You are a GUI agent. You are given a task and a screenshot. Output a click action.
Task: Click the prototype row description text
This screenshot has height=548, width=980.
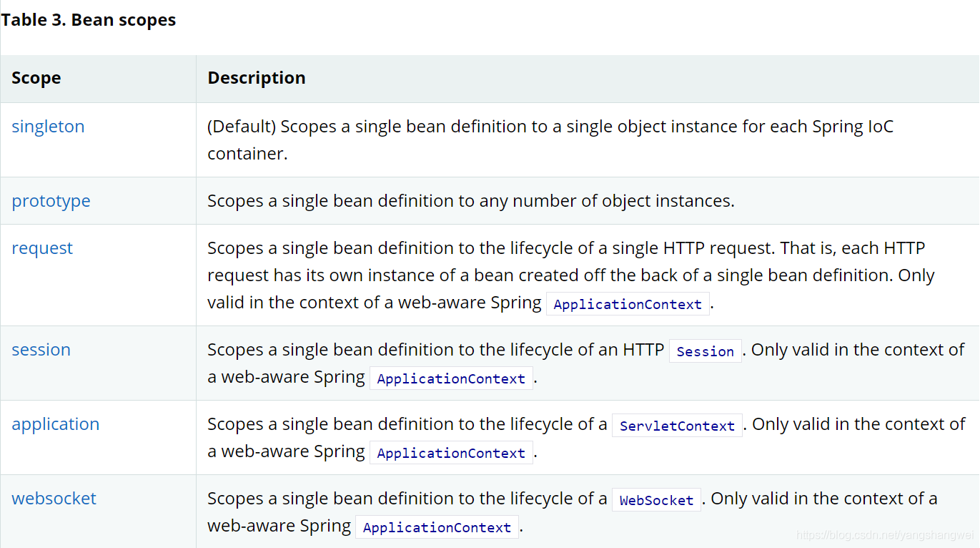point(470,201)
